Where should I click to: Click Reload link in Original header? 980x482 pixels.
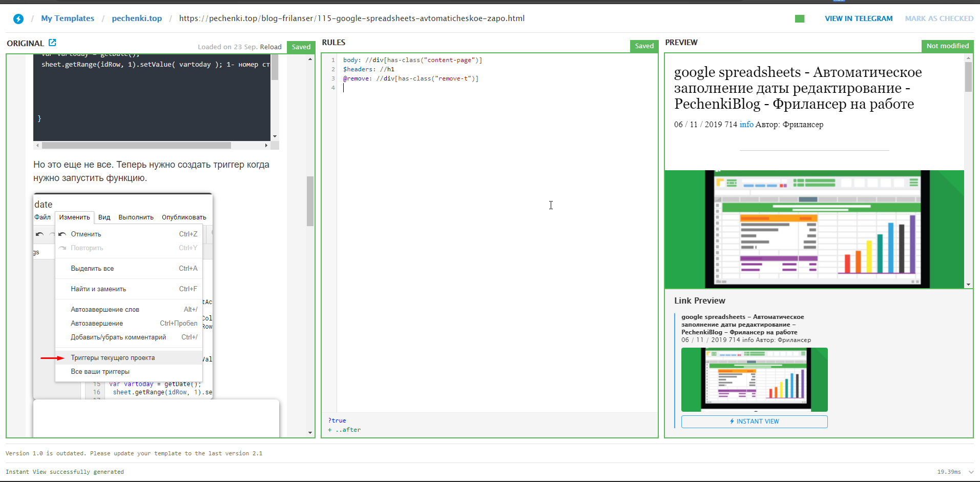270,47
